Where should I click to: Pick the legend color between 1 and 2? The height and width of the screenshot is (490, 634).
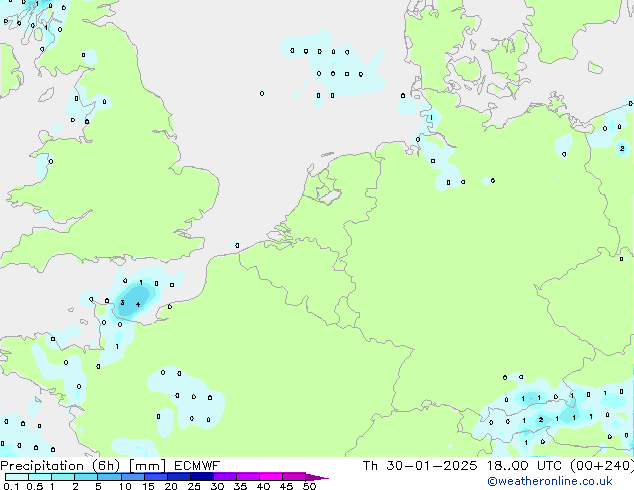tap(63, 477)
